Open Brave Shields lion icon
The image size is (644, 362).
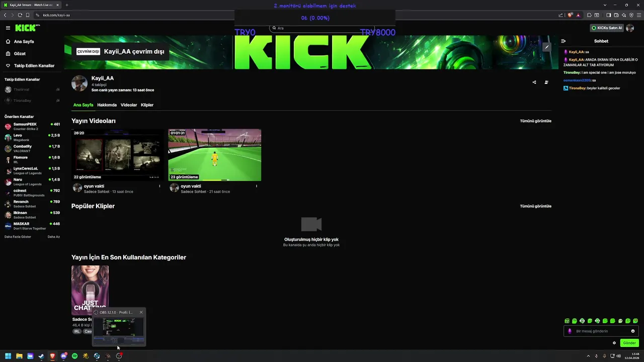pyautogui.click(x=570, y=15)
